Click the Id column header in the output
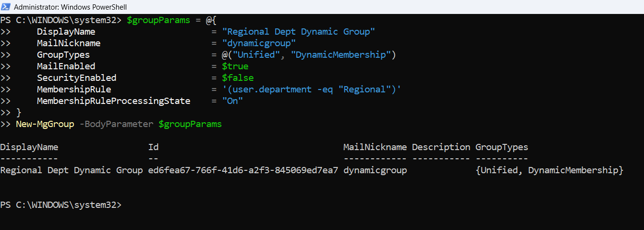Viewport: 644px width, 230px height. (x=154, y=147)
